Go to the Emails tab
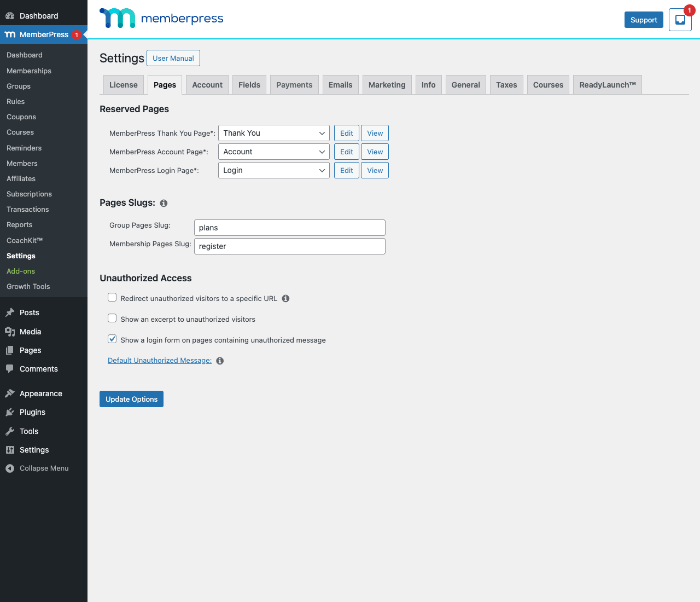The image size is (700, 602). (341, 85)
